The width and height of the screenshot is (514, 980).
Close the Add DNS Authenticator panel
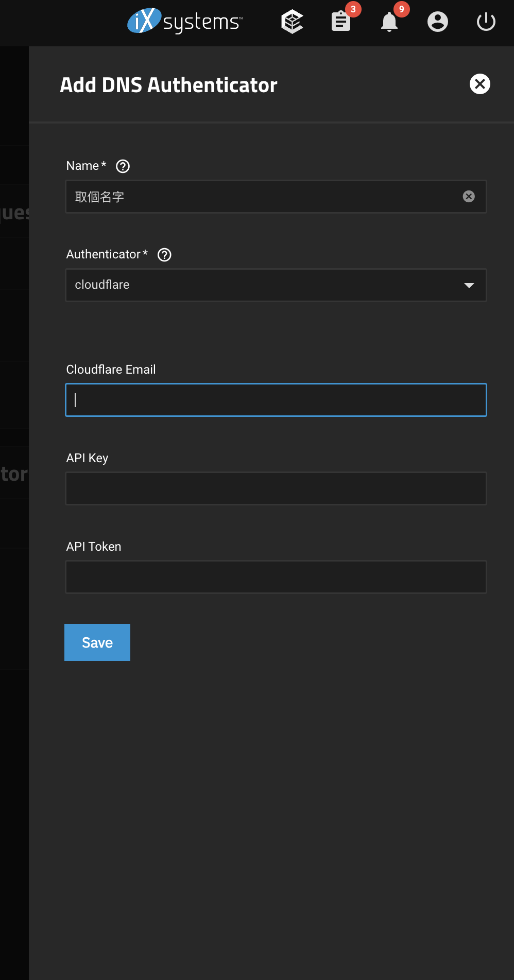(x=480, y=84)
